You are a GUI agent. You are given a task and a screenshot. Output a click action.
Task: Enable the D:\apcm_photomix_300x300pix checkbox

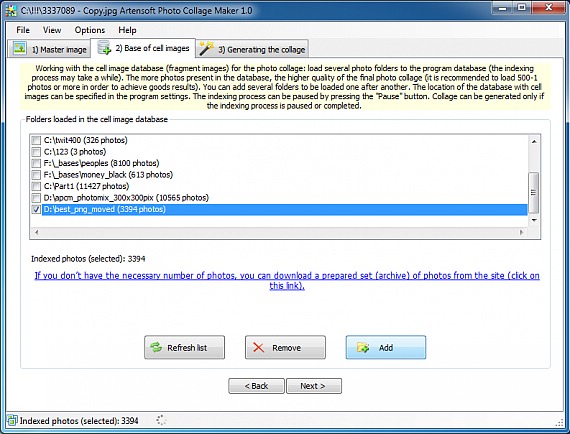pos(36,198)
